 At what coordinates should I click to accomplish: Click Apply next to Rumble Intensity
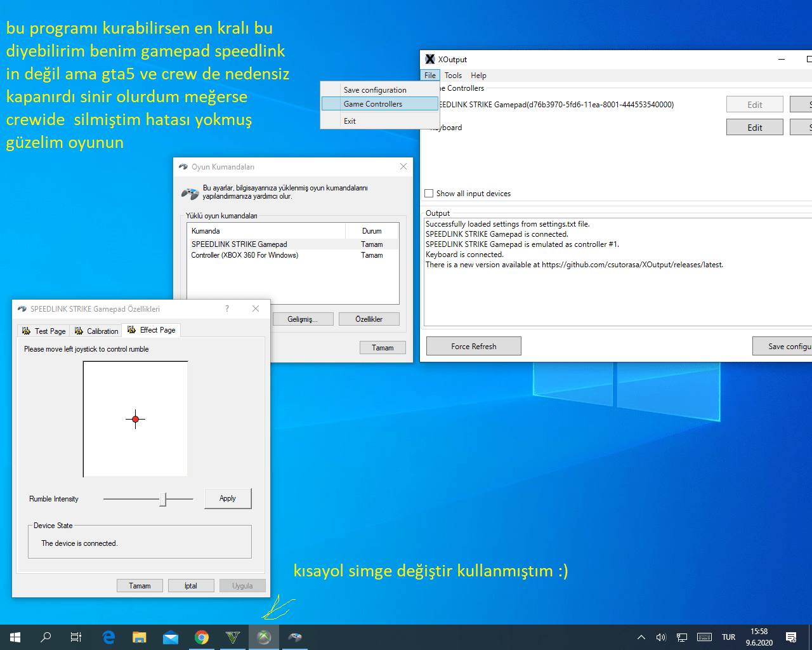click(228, 498)
